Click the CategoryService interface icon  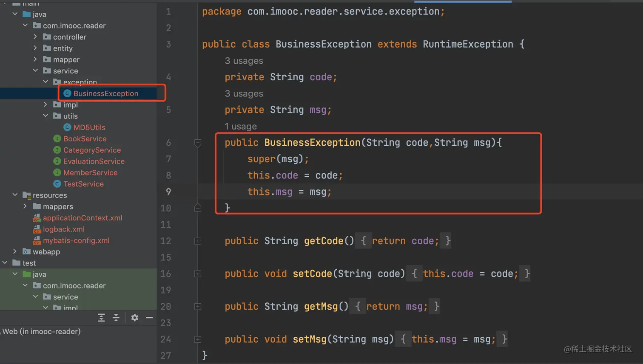click(57, 150)
